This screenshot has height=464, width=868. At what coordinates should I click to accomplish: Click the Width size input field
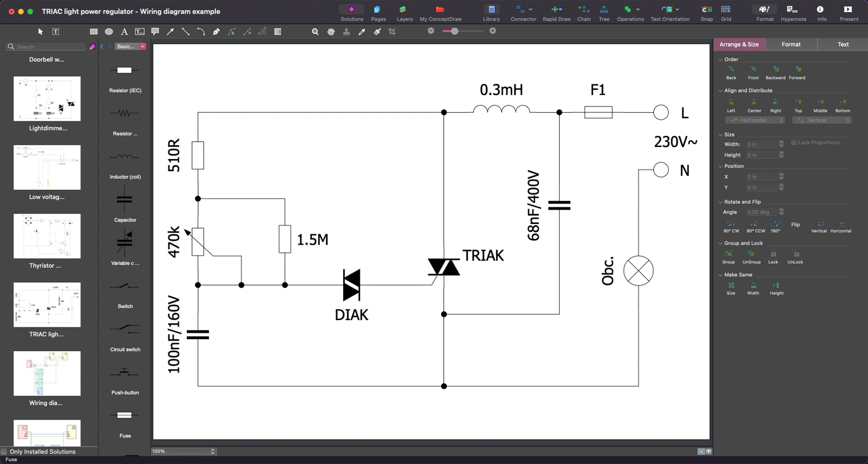pyautogui.click(x=762, y=144)
